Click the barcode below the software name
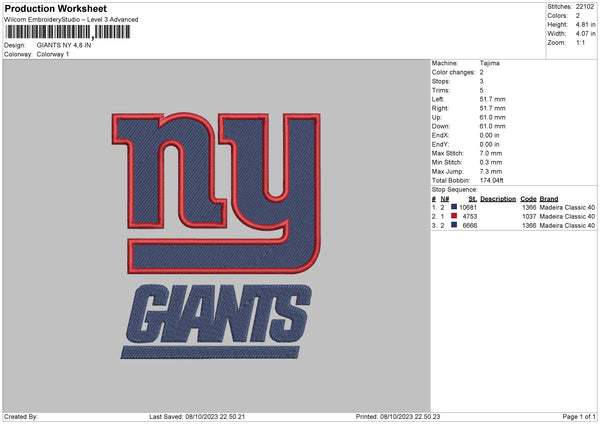This screenshot has height=424, width=600. (68, 32)
